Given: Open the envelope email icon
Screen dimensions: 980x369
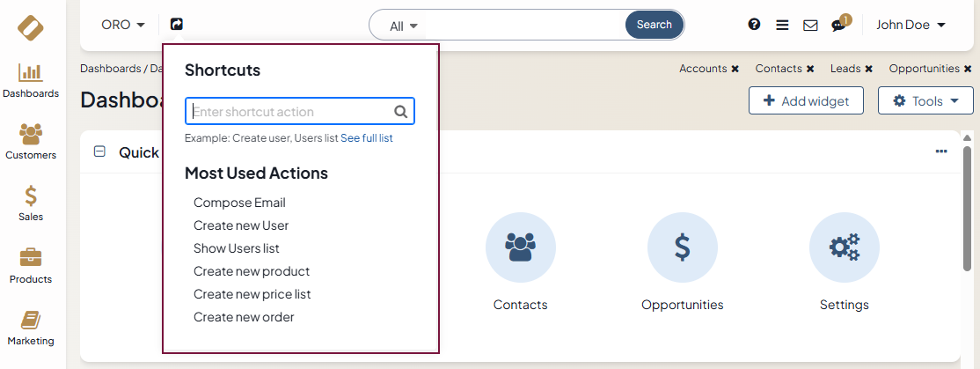Looking at the screenshot, I should tap(810, 26).
